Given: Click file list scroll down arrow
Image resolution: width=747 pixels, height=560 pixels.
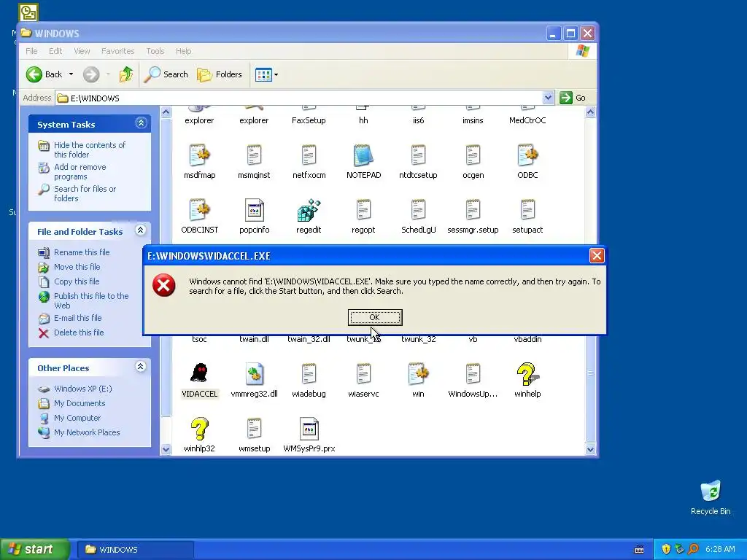Looking at the screenshot, I should tap(589, 449).
